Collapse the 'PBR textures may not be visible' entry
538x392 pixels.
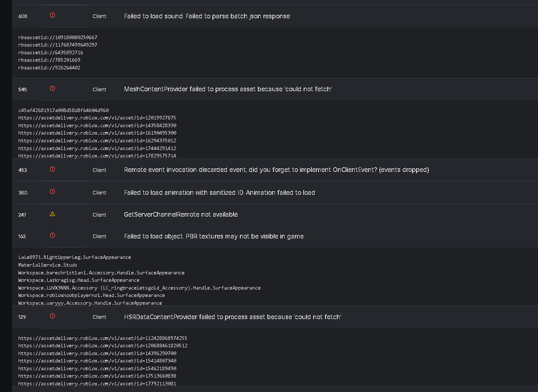tap(214, 236)
